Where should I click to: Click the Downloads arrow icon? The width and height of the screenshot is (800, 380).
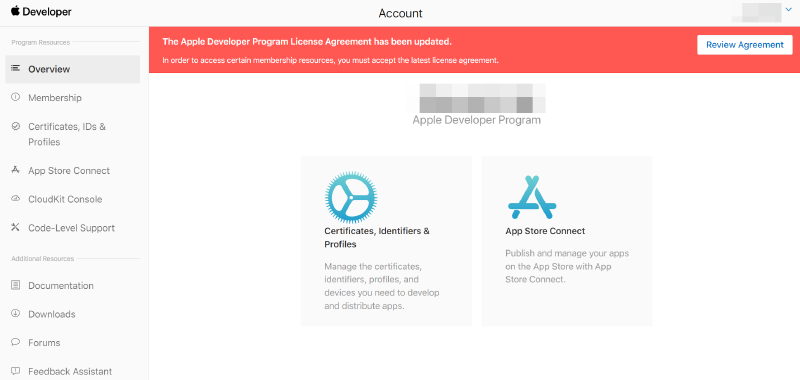tap(15, 313)
